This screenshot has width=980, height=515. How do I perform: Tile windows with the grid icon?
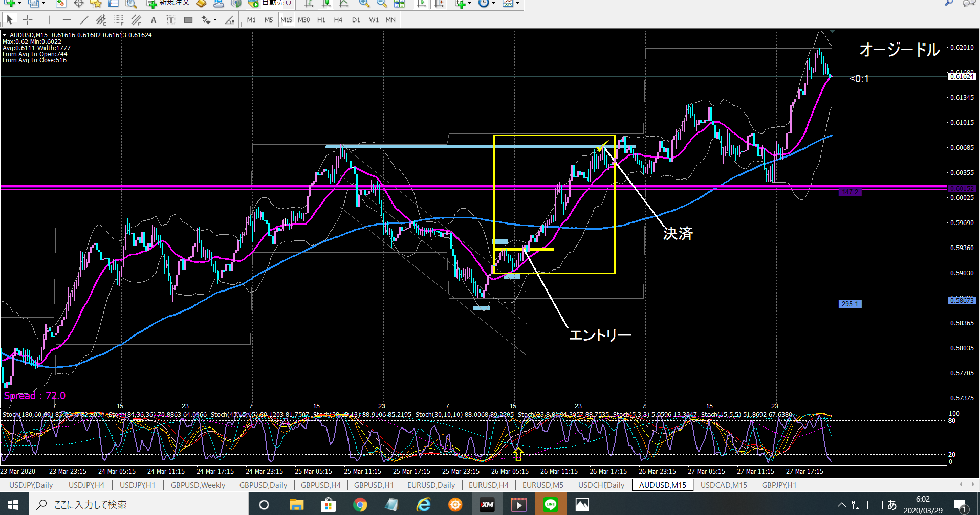399,3
